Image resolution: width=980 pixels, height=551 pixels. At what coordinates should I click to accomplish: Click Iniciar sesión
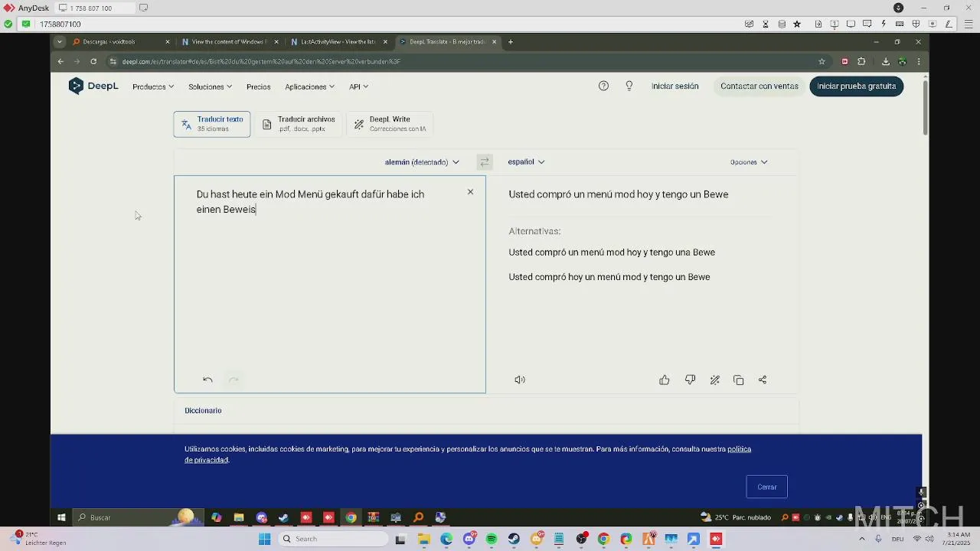tap(675, 86)
